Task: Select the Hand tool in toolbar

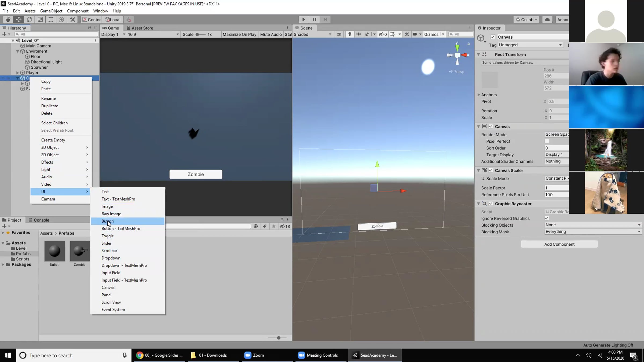Action: [x=8, y=19]
